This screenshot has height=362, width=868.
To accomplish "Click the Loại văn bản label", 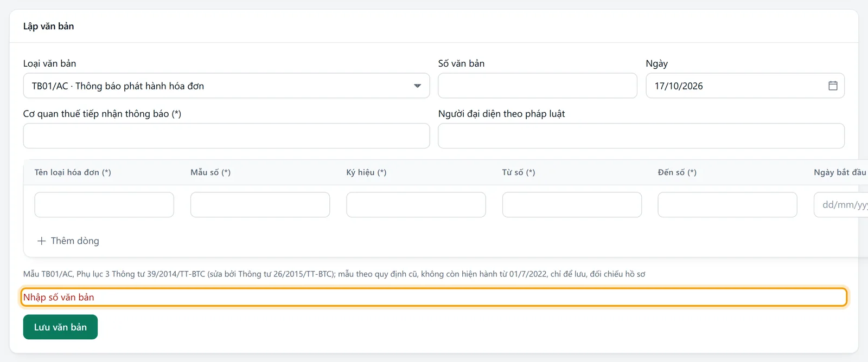I will click(49, 63).
